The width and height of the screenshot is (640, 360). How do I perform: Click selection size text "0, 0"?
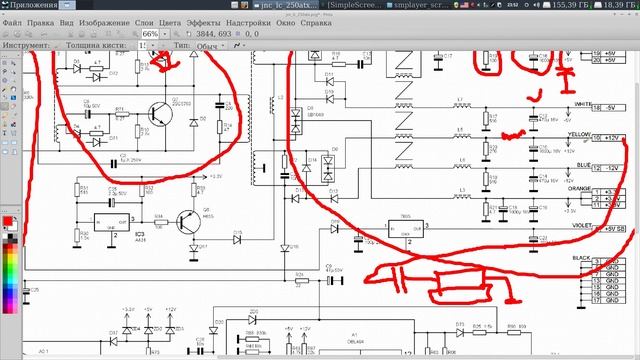(252, 34)
